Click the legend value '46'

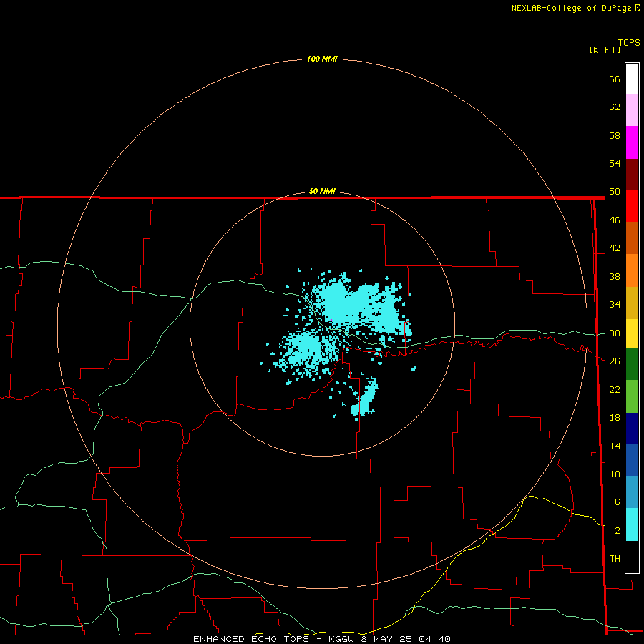pos(615,220)
